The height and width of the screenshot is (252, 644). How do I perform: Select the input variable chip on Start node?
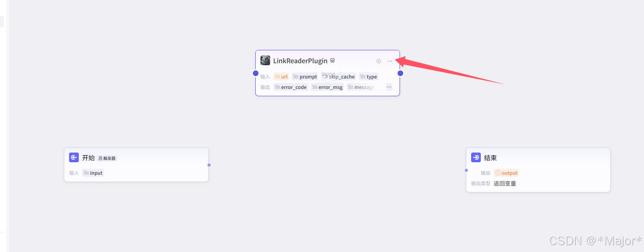[x=93, y=173]
